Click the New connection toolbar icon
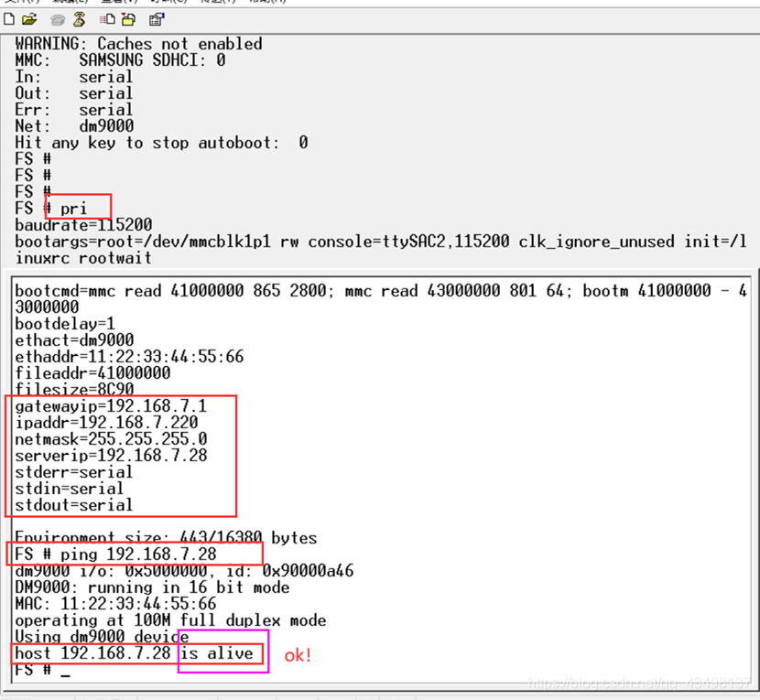 coord(9,19)
